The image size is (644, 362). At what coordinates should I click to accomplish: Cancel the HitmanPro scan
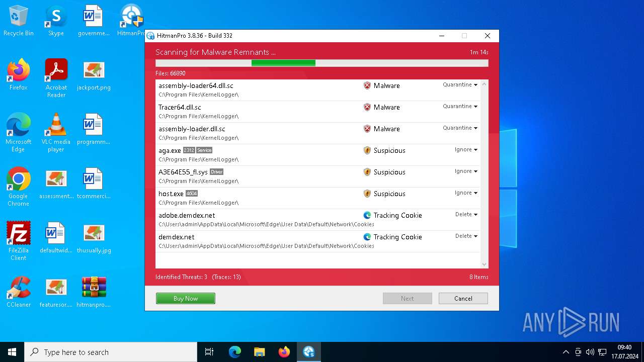463,299
